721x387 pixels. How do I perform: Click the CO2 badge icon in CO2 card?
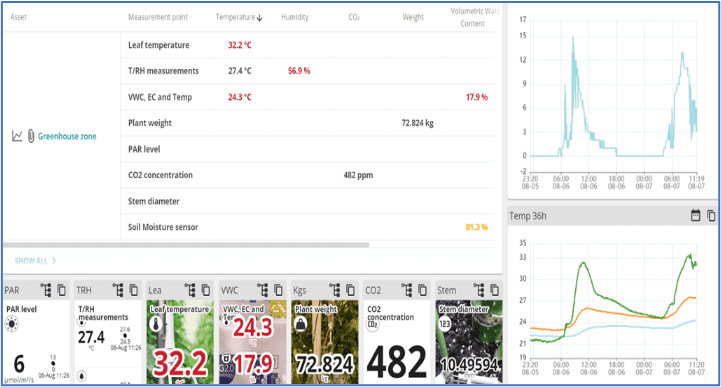[x=372, y=325]
